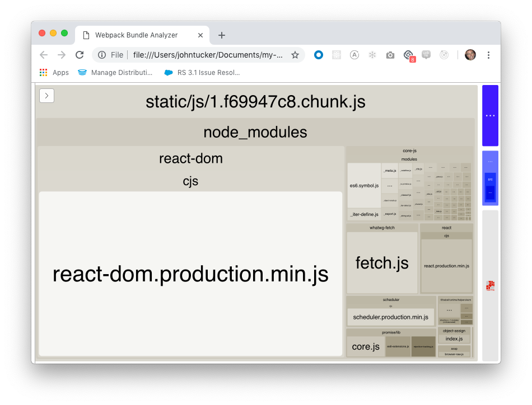Bookmark this page with the star
Viewport: 532px width, 405px height.
(295, 55)
